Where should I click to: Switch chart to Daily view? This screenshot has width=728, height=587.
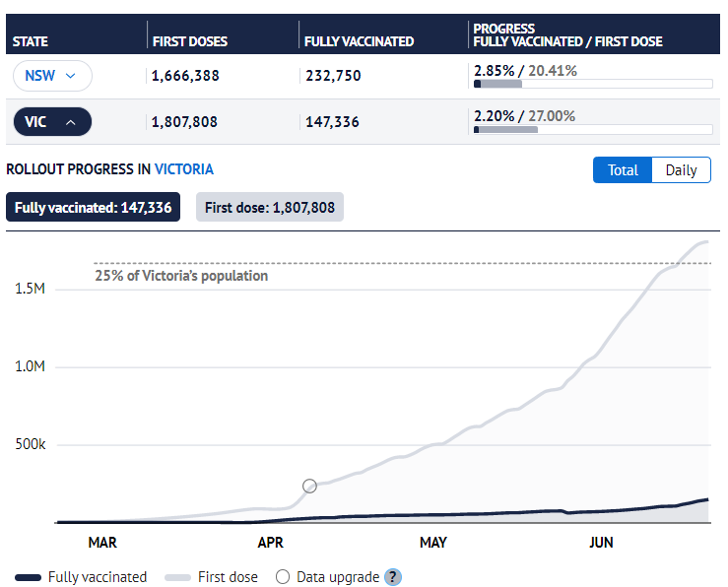(681, 170)
